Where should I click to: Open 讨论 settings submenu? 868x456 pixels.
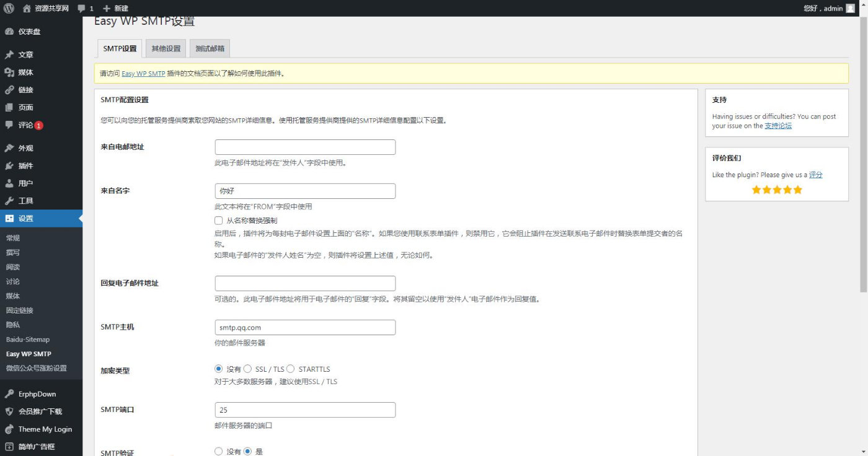pos(13,281)
